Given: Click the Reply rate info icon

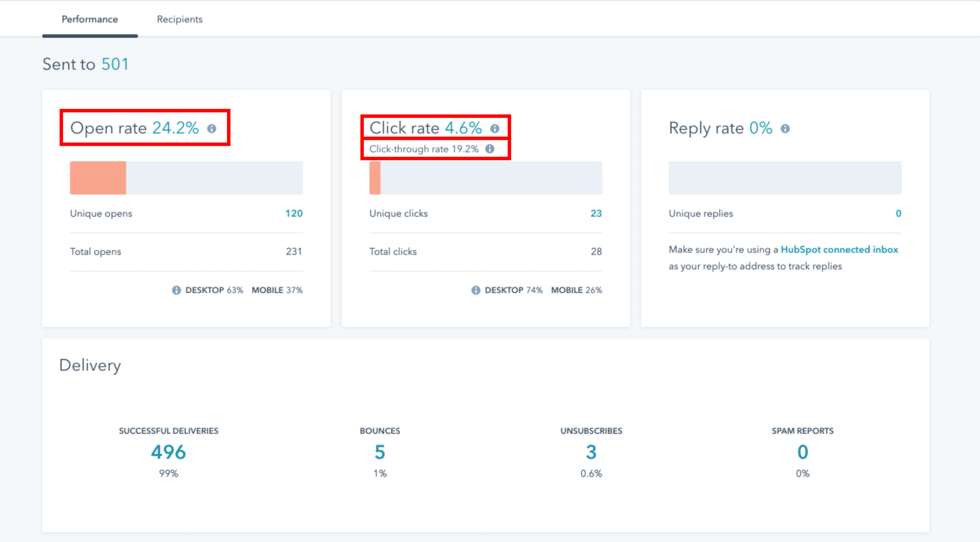Looking at the screenshot, I should click(785, 129).
